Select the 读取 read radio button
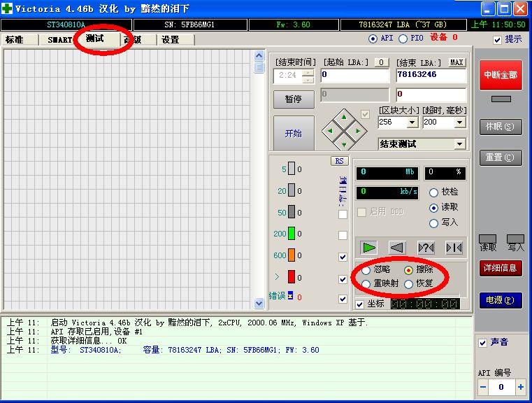Screen dimensions: 532x403 (433, 208)
